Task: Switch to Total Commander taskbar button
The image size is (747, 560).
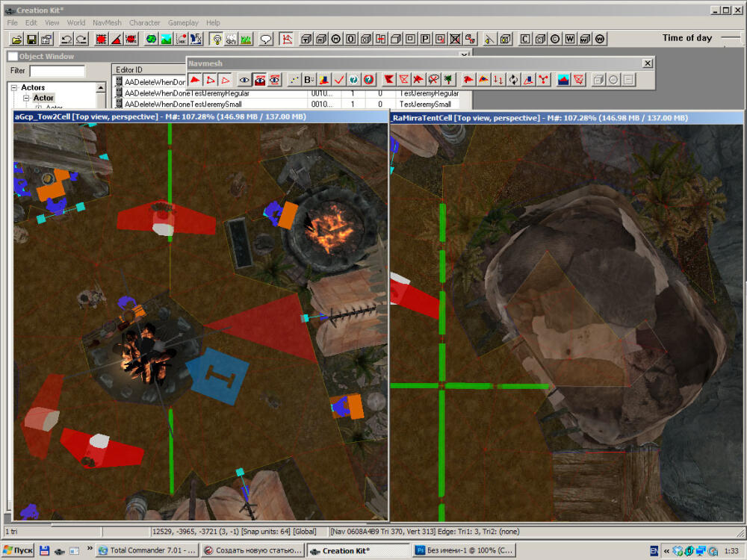Action: tap(147, 550)
